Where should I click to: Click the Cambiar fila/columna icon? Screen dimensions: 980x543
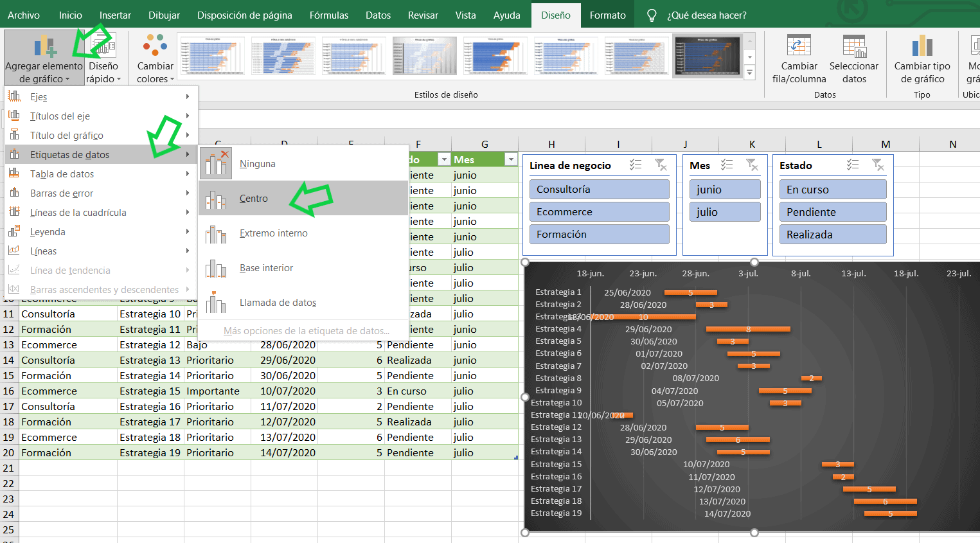[799, 46]
